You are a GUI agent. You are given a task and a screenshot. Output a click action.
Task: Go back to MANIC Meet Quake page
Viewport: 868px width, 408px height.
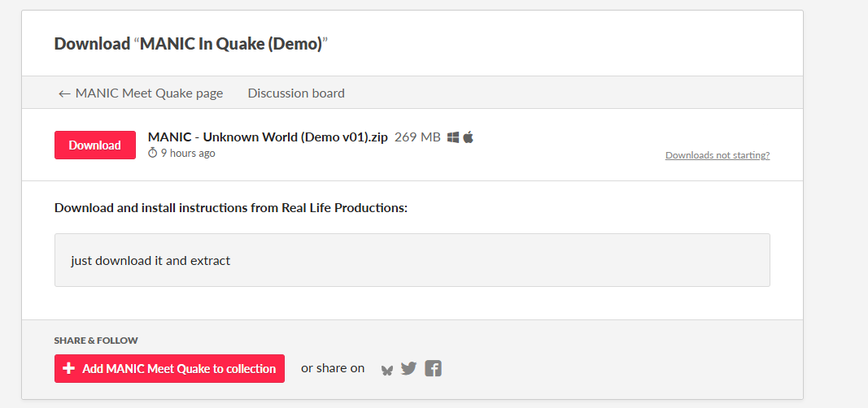point(148,93)
